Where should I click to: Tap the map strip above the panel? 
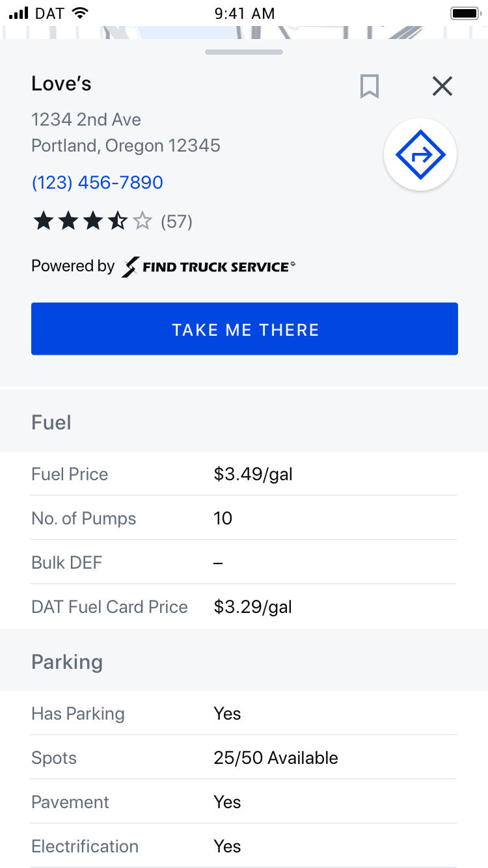coord(244,33)
